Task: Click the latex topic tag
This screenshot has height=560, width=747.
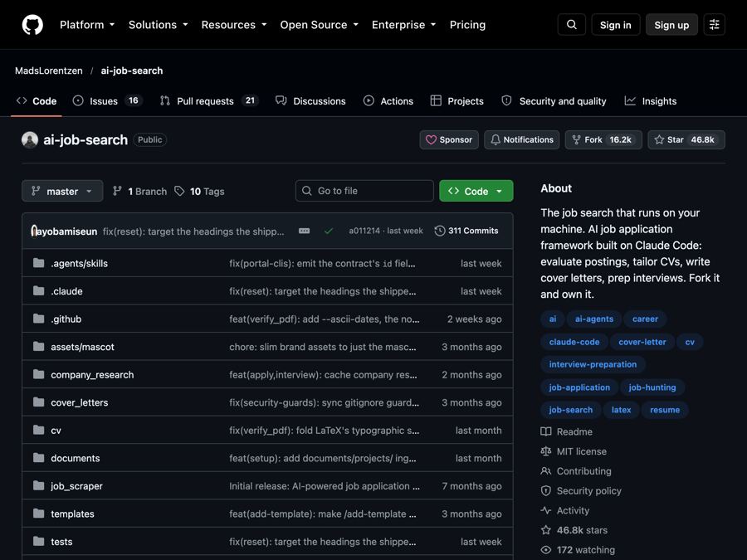Action: click(x=621, y=410)
